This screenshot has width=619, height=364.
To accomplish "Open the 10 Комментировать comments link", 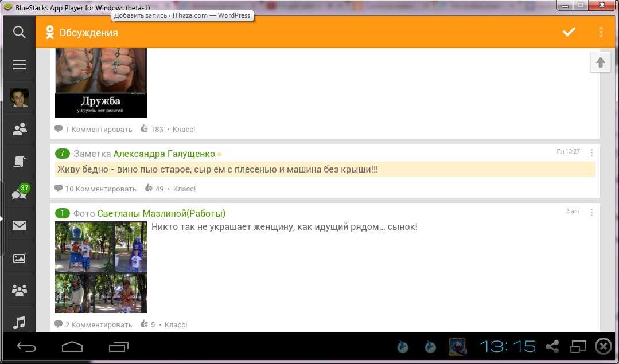I will [x=100, y=189].
